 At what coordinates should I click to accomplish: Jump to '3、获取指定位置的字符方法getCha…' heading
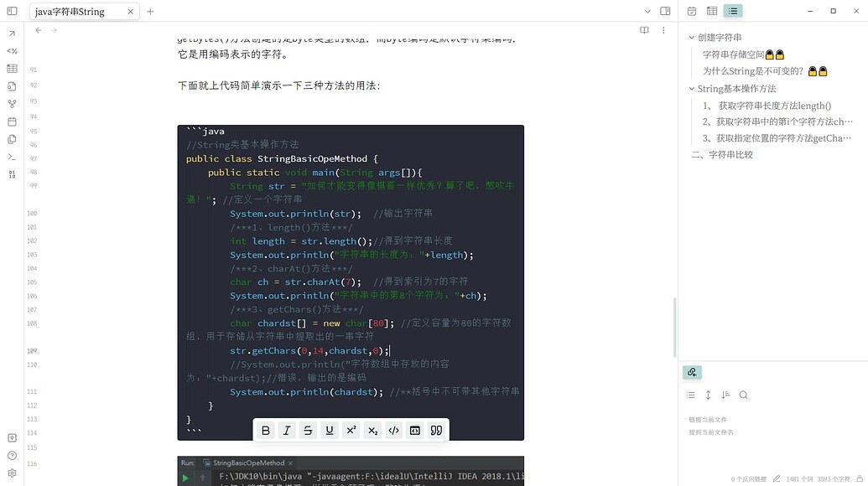[x=777, y=138]
